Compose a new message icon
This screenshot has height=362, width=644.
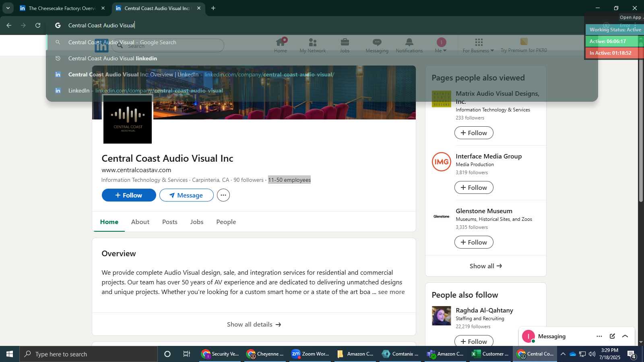click(x=612, y=336)
